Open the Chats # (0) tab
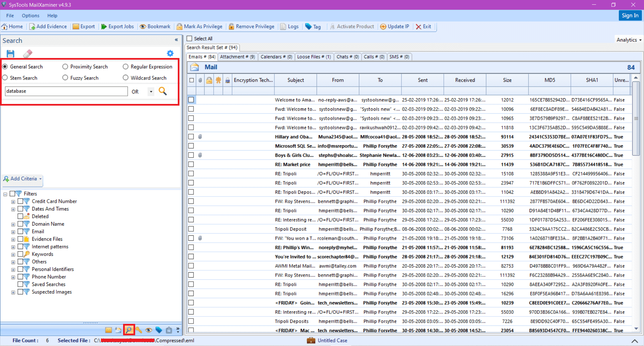The width and height of the screenshot is (644, 346). coord(348,57)
